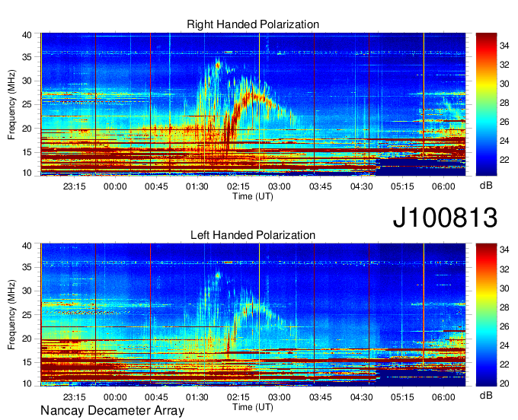The image size is (518, 420).
Task: Click the '00:45' time tick of Right Handed plot
Action: pyautogui.click(x=156, y=186)
